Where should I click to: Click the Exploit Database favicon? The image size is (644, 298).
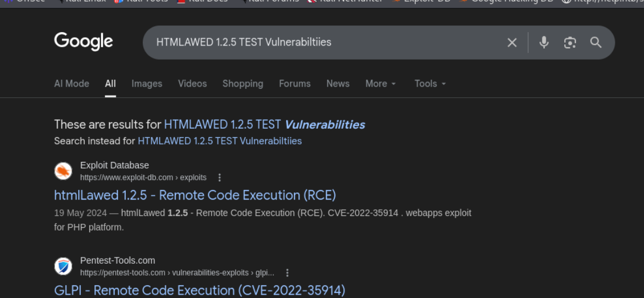pos(64,171)
